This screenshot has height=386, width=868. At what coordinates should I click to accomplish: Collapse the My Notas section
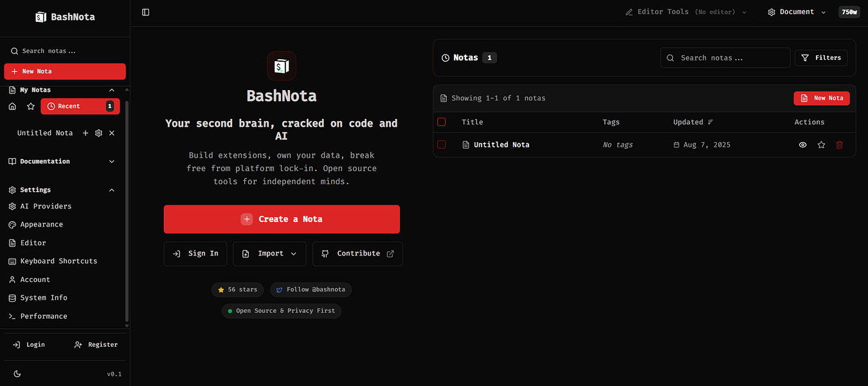pos(111,89)
